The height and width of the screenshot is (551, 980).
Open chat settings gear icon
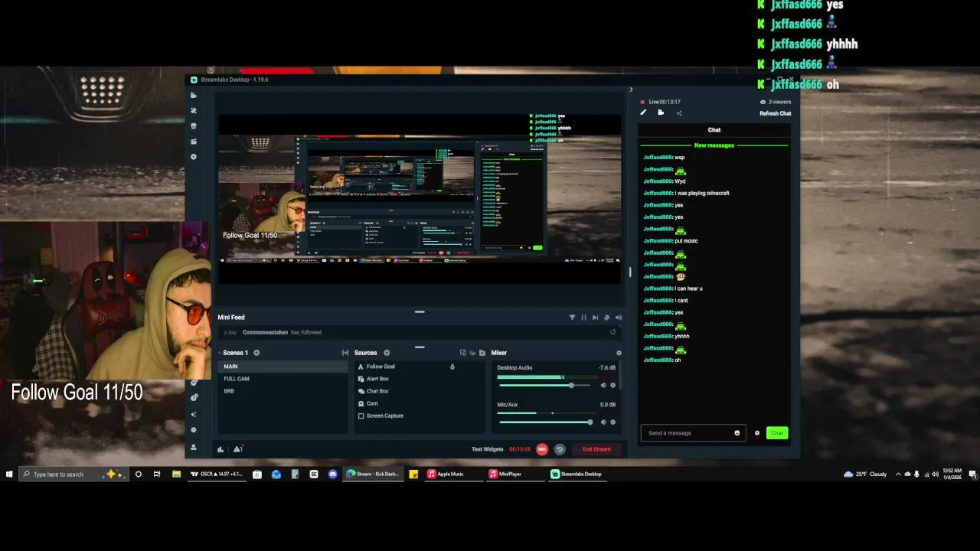point(757,433)
